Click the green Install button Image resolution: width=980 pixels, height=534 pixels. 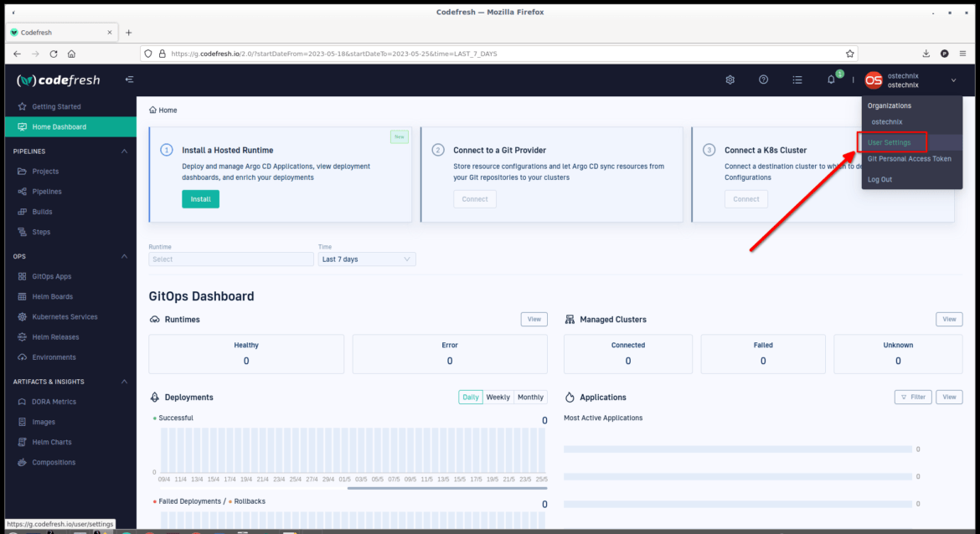pyautogui.click(x=201, y=199)
